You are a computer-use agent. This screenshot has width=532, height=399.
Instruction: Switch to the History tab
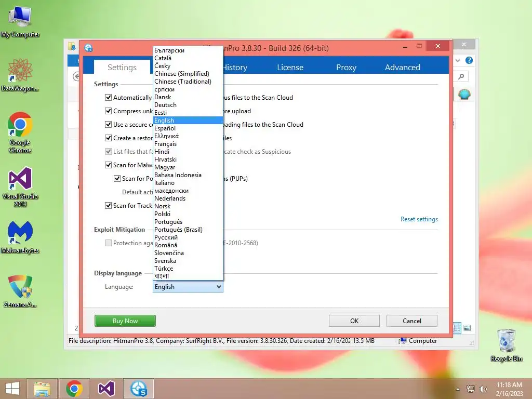pos(235,67)
